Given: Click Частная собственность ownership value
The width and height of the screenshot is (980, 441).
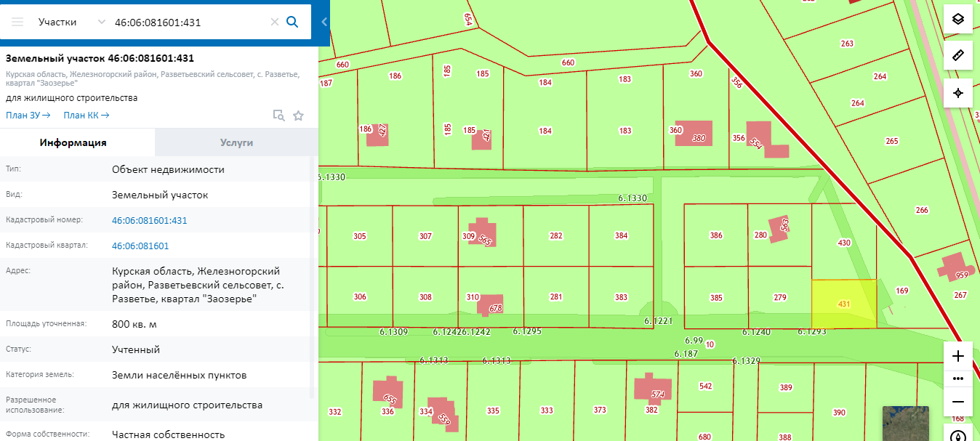Looking at the screenshot, I should pos(169,434).
